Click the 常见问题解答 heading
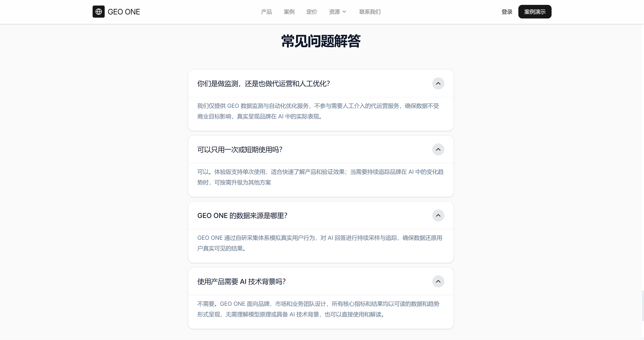 (321, 41)
